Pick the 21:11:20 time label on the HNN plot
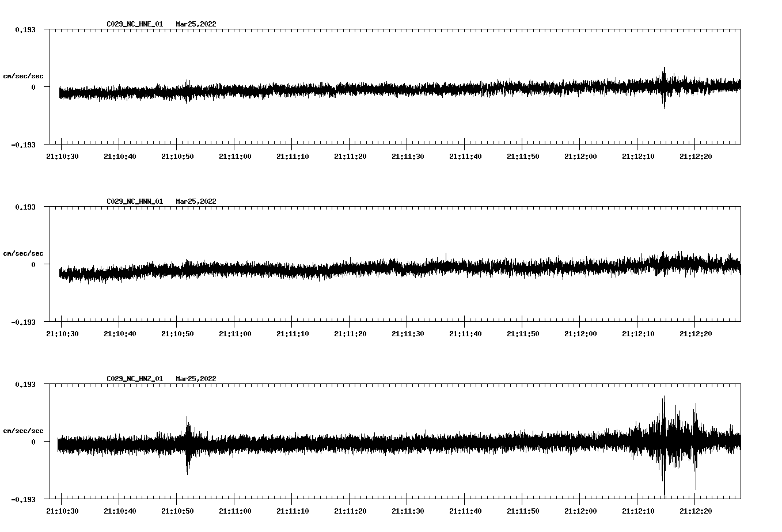Viewport: 782px width, 532px height. point(350,334)
